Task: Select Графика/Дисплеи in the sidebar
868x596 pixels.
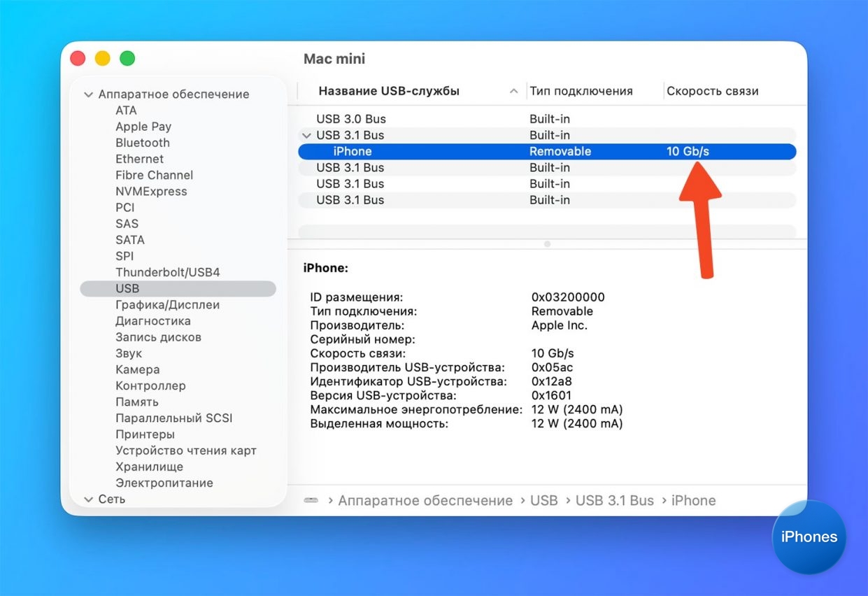Action: pos(167,305)
